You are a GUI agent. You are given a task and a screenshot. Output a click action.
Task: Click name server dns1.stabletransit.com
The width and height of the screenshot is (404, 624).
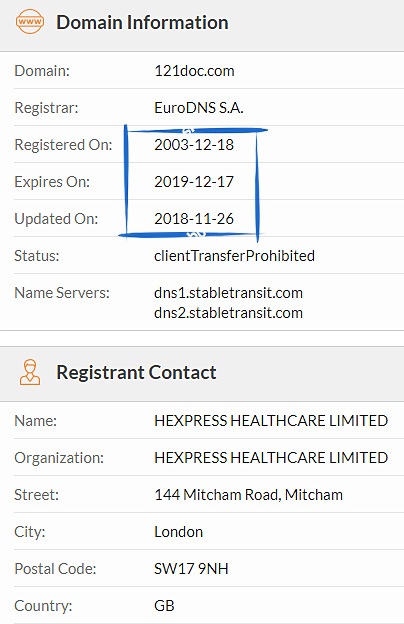coord(228,293)
